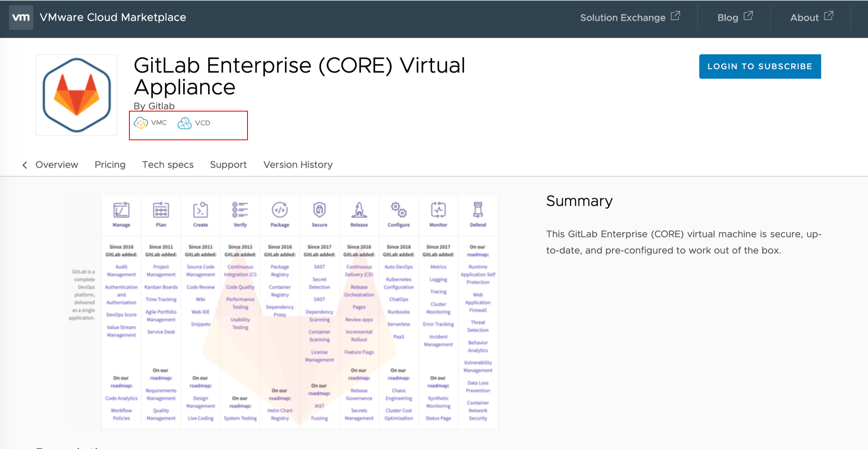Open the About link
868x449 pixels.
click(x=804, y=17)
